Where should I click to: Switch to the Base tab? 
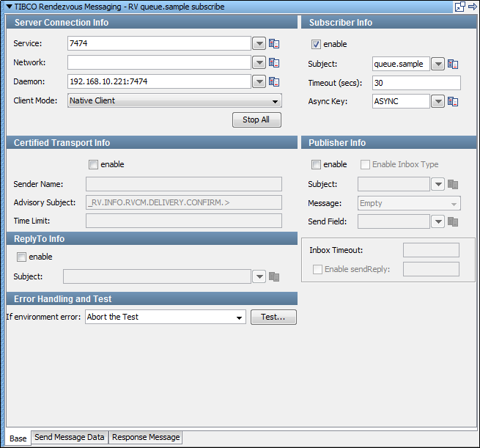tap(18, 438)
